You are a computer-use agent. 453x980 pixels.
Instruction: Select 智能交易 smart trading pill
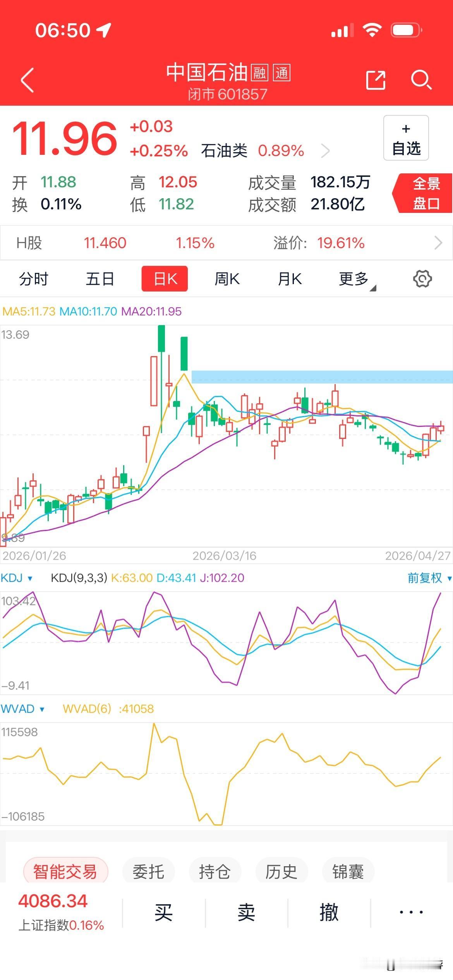click(x=65, y=872)
